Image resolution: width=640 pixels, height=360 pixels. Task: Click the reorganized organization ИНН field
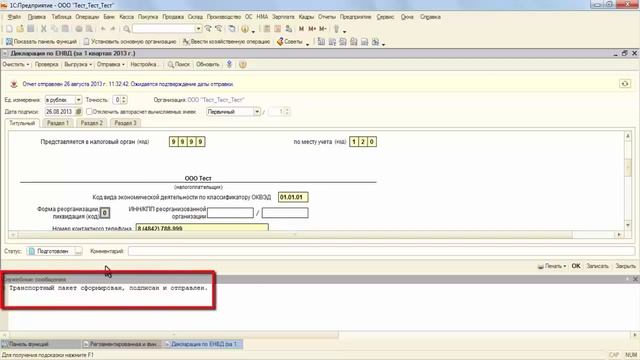tap(230, 213)
